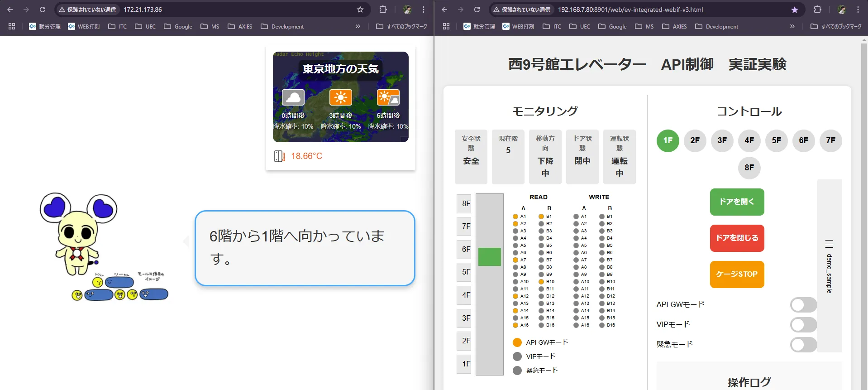Open extensions menu in right browser
This screenshot has width=868, height=390.
[x=817, y=10]
